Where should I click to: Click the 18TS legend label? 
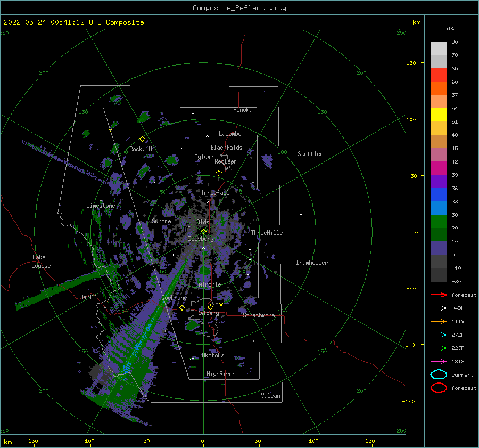pos(458,362)
